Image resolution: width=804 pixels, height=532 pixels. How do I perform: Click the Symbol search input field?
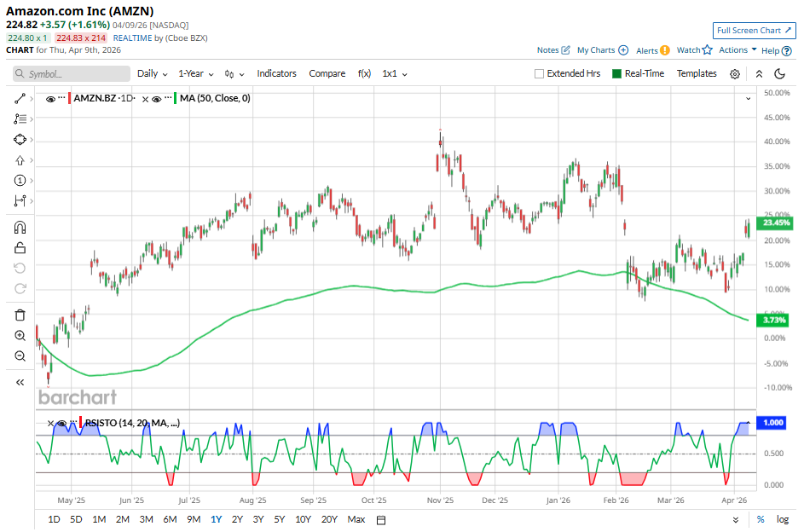point(72,74)
